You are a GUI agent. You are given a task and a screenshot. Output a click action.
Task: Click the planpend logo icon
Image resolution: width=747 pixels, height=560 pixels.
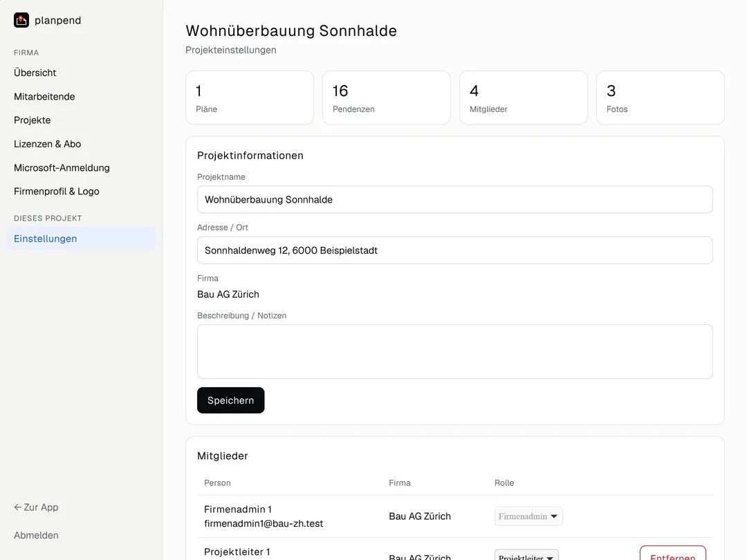[21, 20]
